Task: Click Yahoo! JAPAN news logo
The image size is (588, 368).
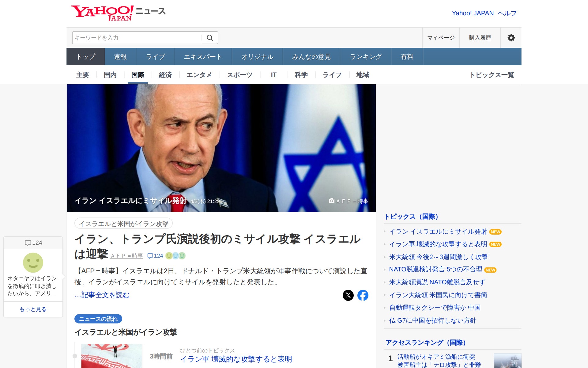Action: [118, 13]
